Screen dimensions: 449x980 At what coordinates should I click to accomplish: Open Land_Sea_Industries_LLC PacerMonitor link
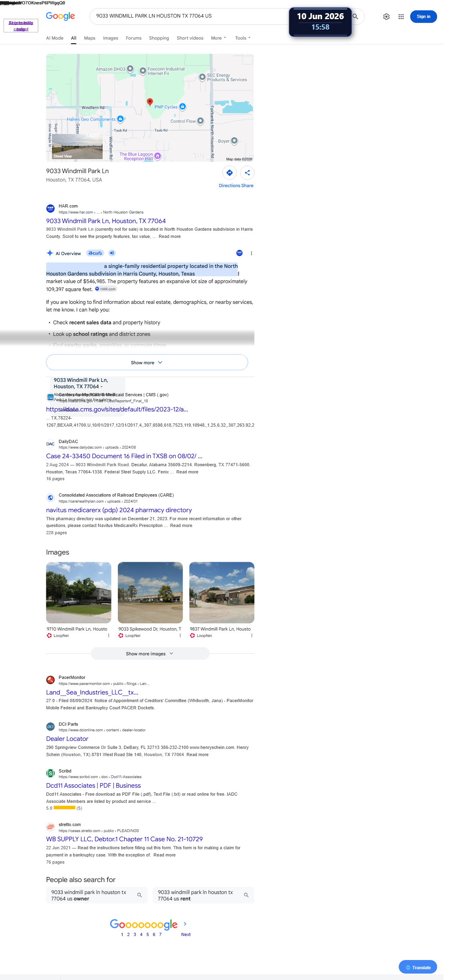pos(92,692)
